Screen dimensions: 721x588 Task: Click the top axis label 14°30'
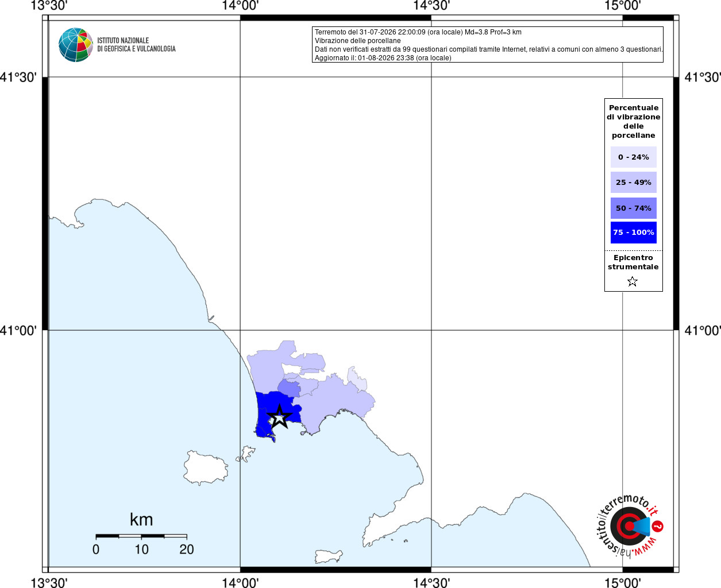(431, 6)
